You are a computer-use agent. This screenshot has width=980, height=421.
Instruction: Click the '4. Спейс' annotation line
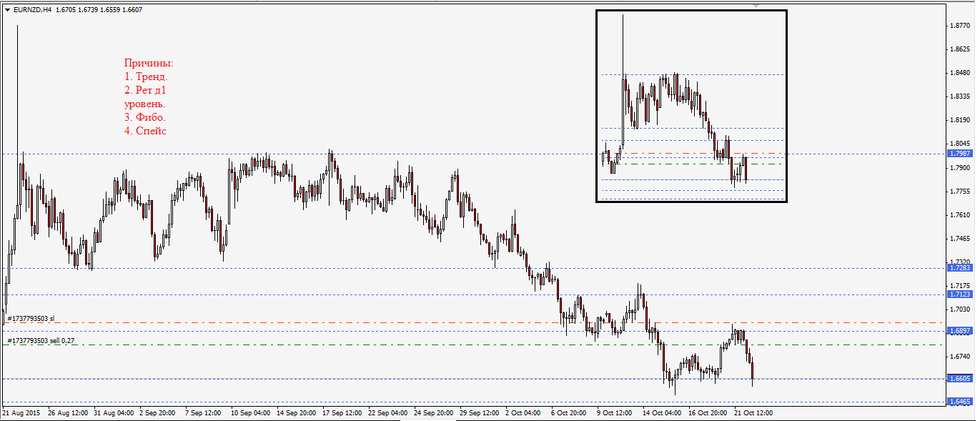click(x=145, y=131)
